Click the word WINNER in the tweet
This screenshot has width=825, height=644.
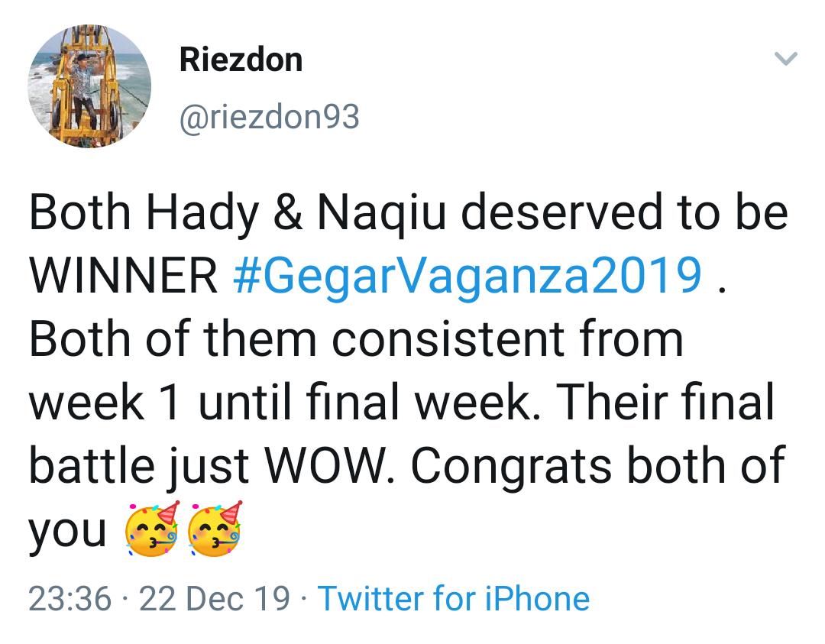[123, 275]
